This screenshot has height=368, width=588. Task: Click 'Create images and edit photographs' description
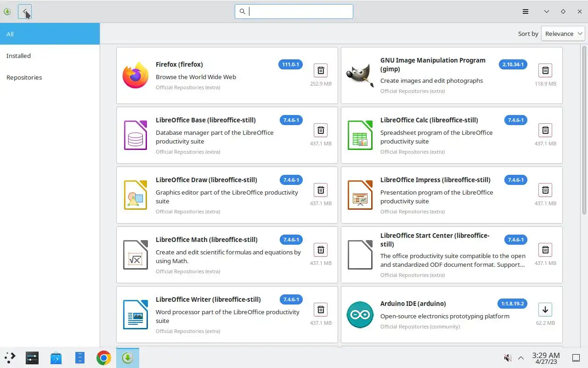pos(431,80)
